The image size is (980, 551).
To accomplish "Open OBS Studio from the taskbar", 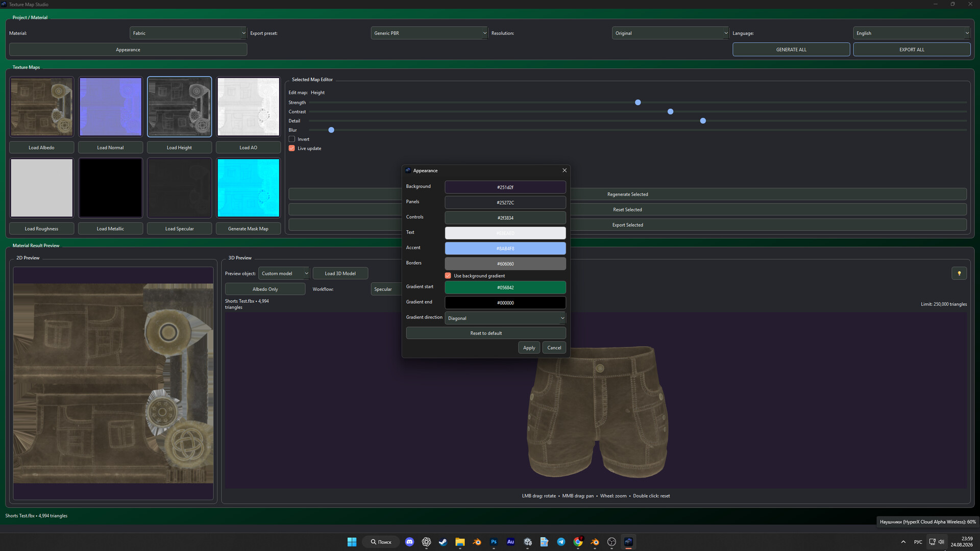I will coord(611,542).
